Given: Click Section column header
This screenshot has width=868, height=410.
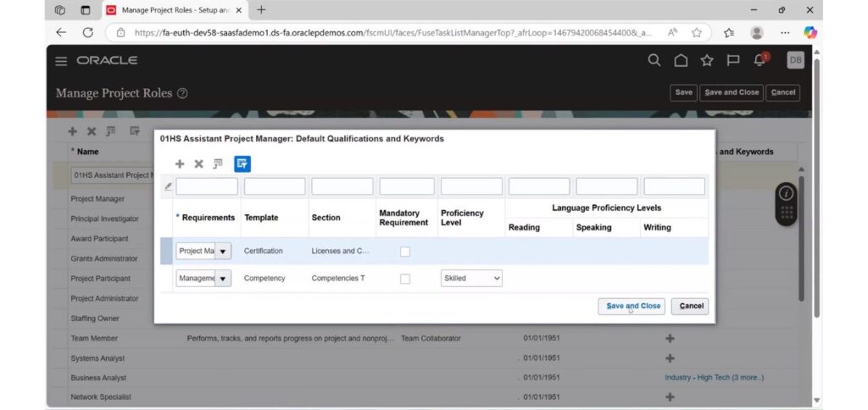Looking at the screenshot, I should 326,218.
